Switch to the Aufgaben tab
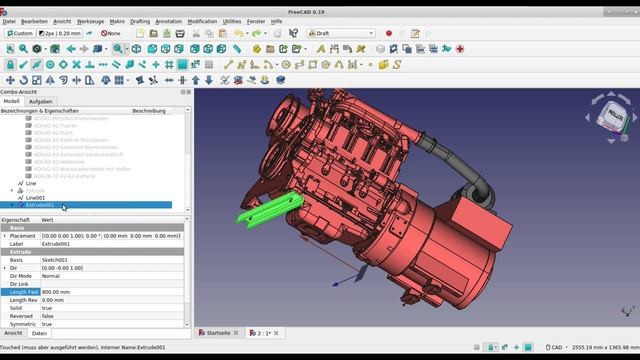640x360 pixels. (40, 101)
